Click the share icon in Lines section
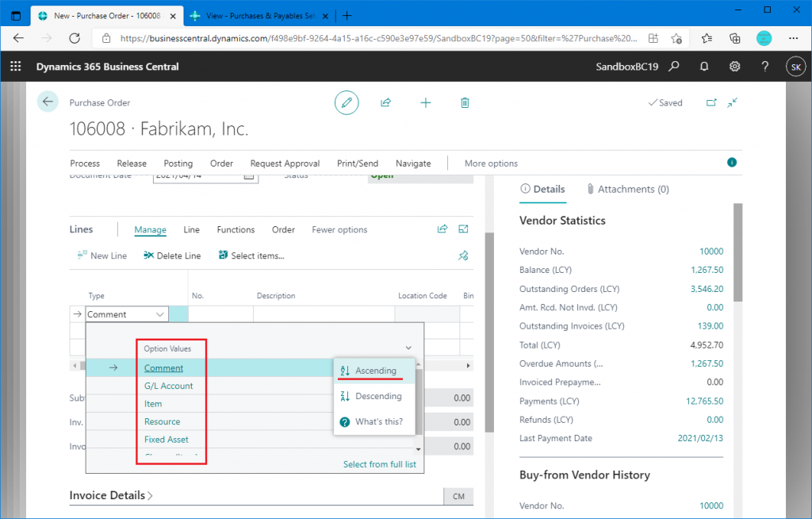 click(x=442, y=229)
